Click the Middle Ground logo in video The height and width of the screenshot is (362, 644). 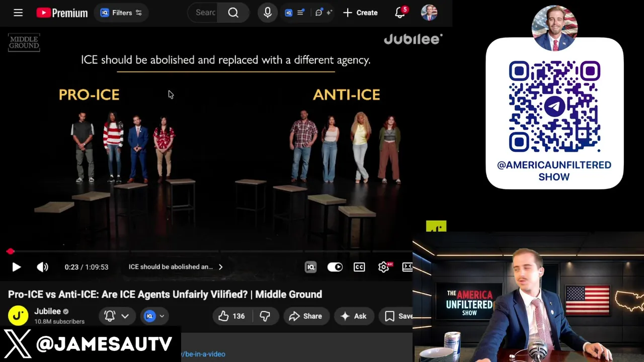pyautogui.click(x=24, y=42)
